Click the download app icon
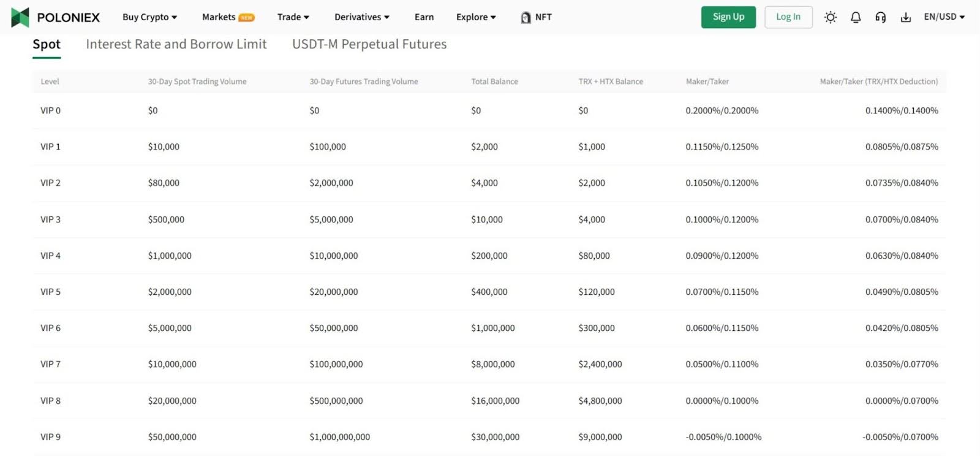 (905, 17)
